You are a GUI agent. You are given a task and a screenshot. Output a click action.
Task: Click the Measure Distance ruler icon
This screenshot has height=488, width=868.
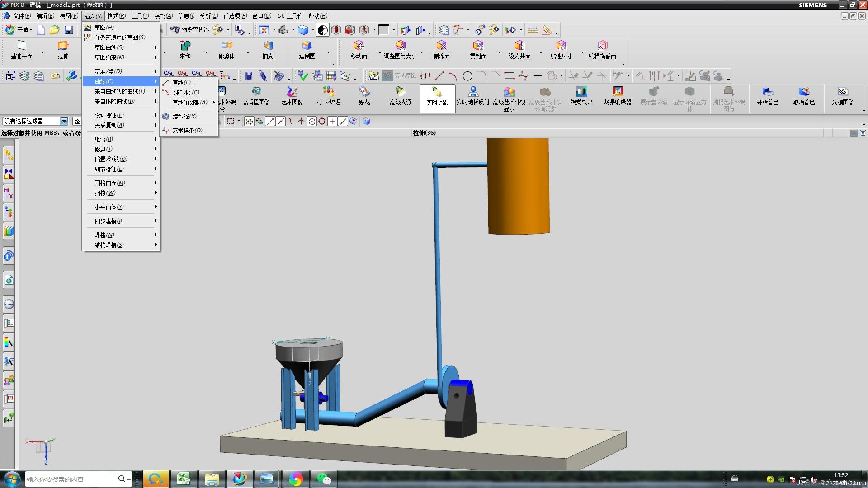tap(533, 30)
